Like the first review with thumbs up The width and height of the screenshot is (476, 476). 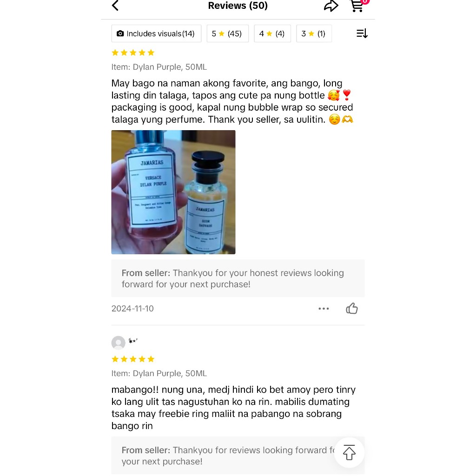pyautogui.click(x=352, y=309)
